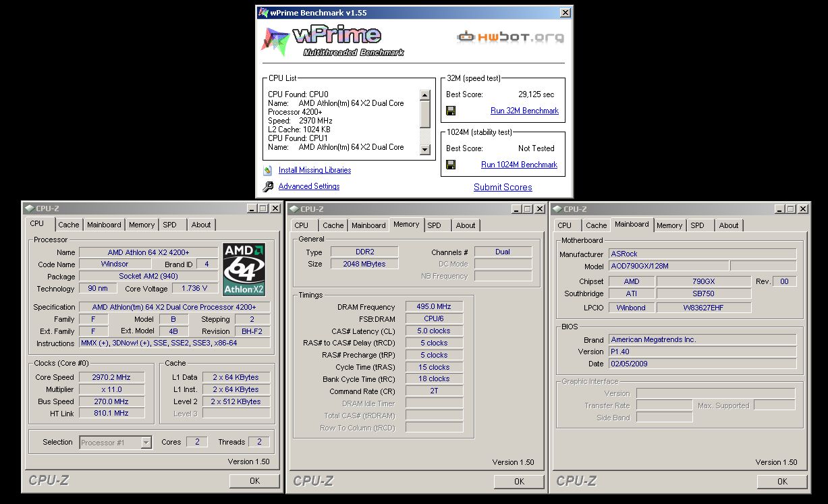Open SPD tab in Memory window
The height and width of the screenshot is (504, 828).
[x=434, y=225]
